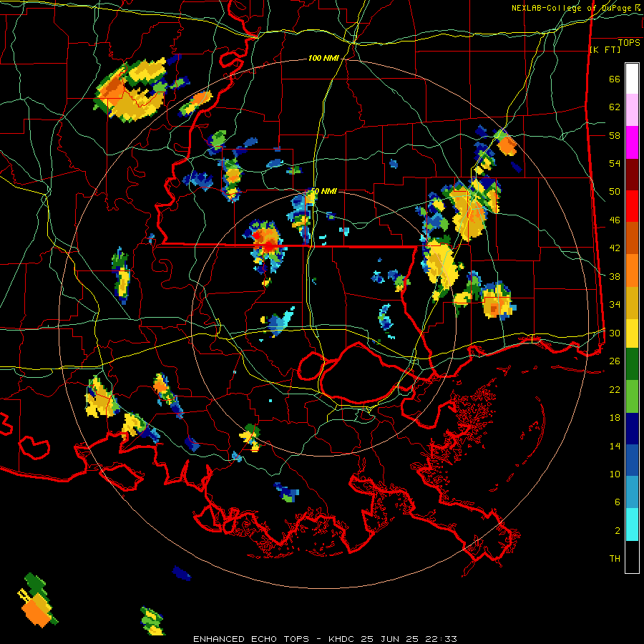This screenshot has width=644, height=644.
Task: Click the "62" legend value
Action: pos(615,107)
